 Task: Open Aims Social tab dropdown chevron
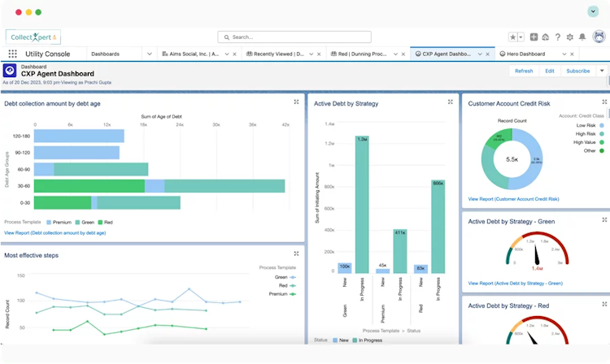[x=227, y=54]
